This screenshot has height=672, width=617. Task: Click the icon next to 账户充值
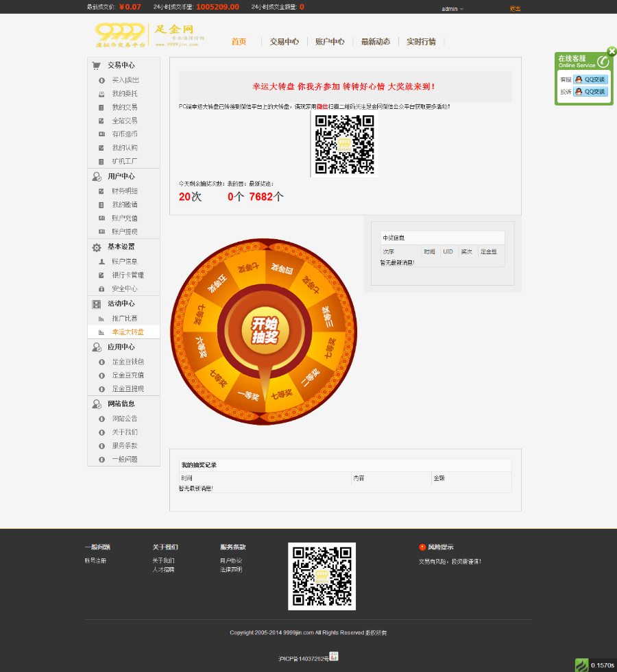pyautogui.click(x=101, y=218)
